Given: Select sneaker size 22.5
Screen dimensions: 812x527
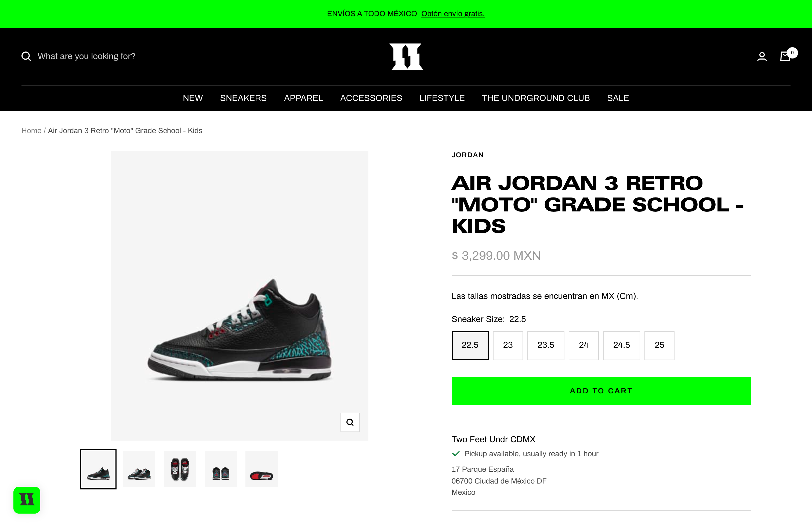Looking at the screenshot, I should click(470, 345).
